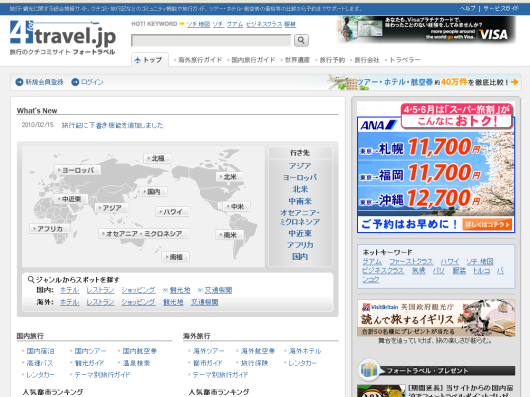Click ヨーロッパ in the 行き先 list

[x=300, y=177]
